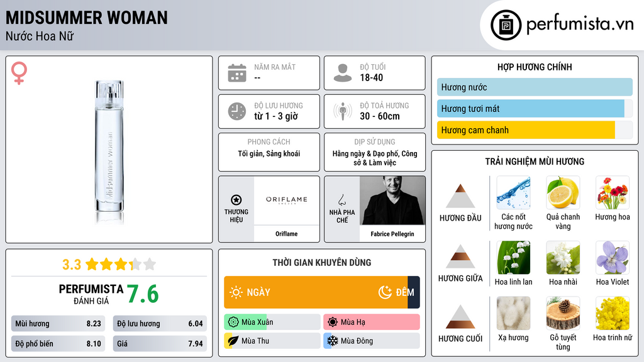644x362 pixels.
Task: Click the star badge icon above Thương hiệu
Action: point(236,200)
